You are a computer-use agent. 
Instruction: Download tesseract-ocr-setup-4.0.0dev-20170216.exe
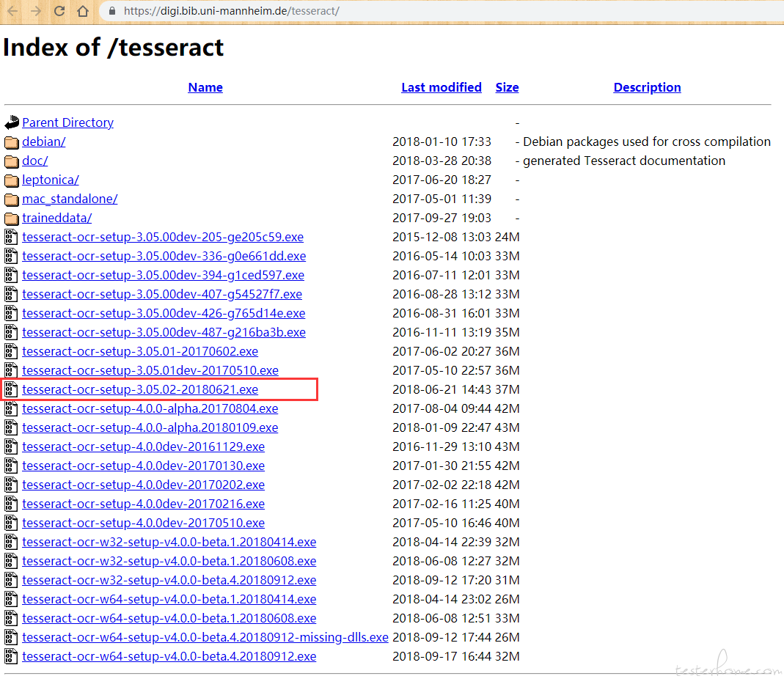click(x=144, y=504)
